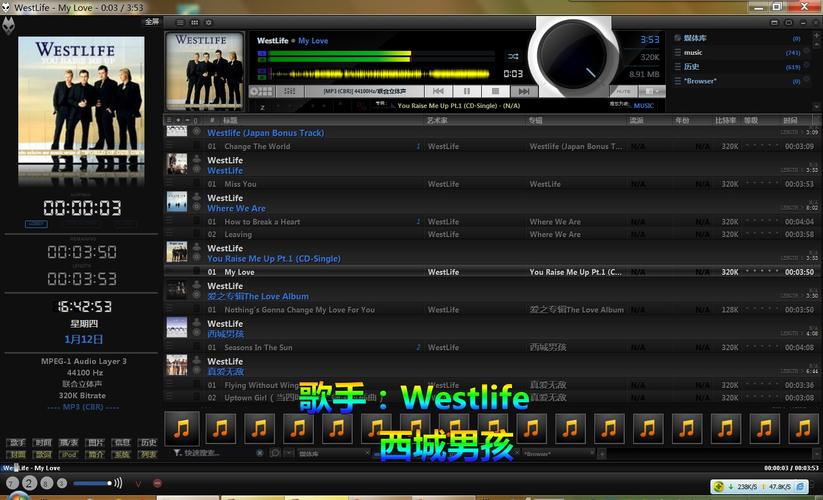The image size is (823, 500).
Task: Click the 简介 button
Action: click(x=96, y=454)
